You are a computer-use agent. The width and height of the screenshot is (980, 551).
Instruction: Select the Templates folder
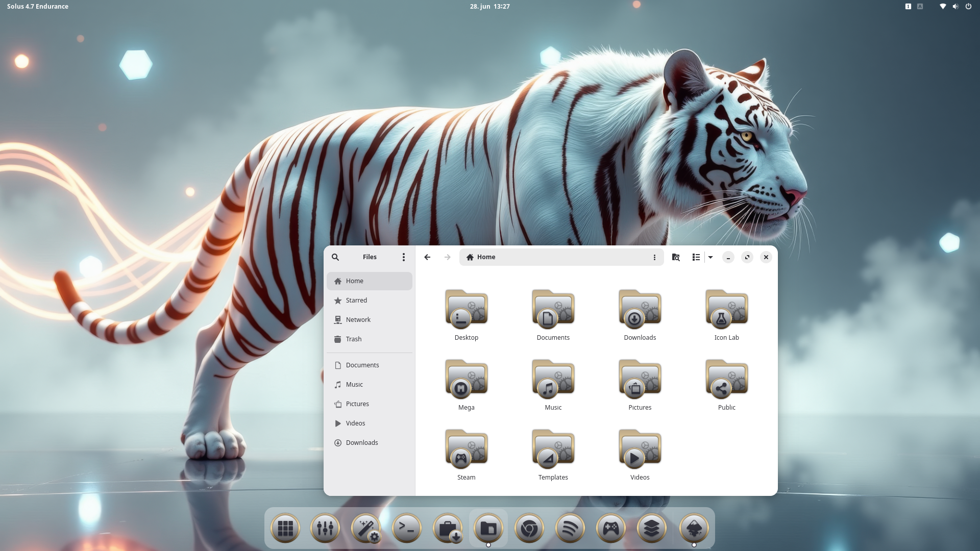(x=553, y=449)
